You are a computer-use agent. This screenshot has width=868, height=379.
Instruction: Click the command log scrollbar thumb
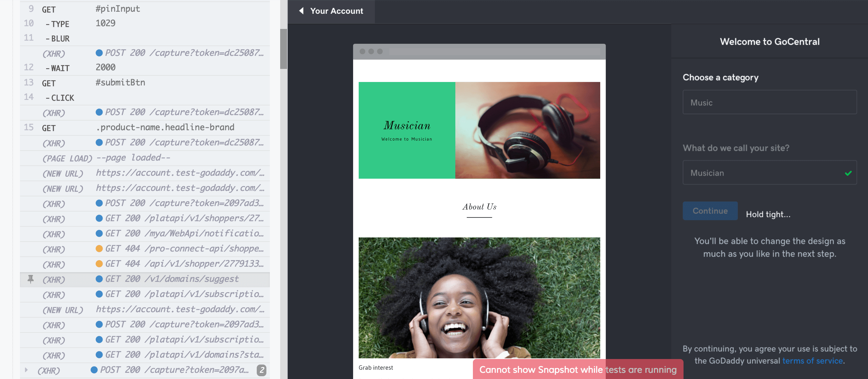[x=284, y=49]
